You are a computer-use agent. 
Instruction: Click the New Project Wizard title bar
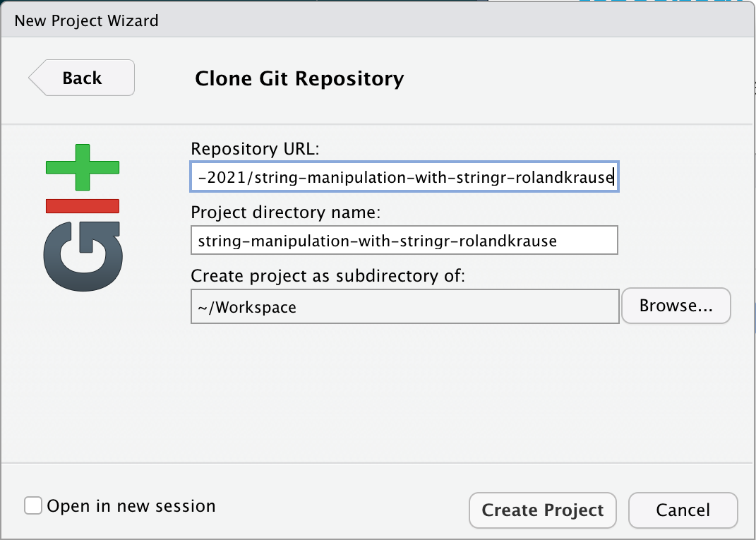point(378,20)
